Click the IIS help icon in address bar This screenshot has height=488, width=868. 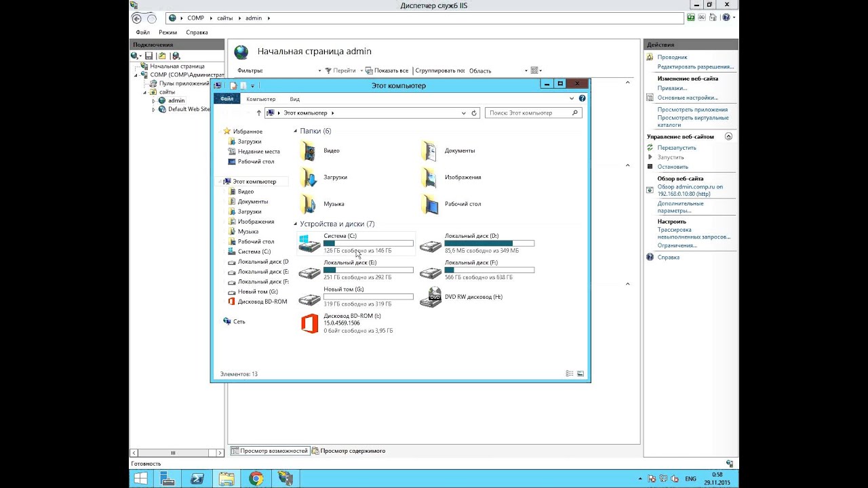(726, 18)
